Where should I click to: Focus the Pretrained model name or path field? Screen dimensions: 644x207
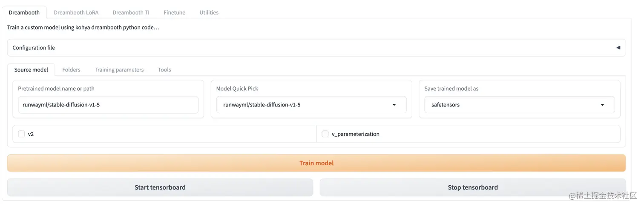(x=108, y=105)
